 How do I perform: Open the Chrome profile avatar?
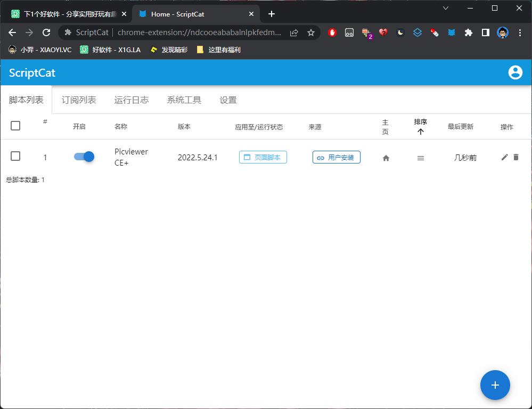[x=503, y=32]
